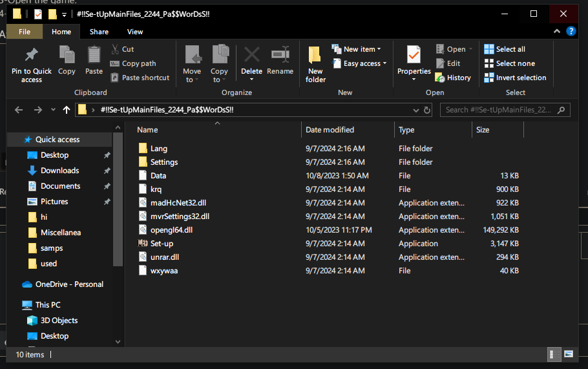Viewport: 588px width, 369px height.
Task: Select Quick access in navigation pane
Action: [x=58, y=140]
